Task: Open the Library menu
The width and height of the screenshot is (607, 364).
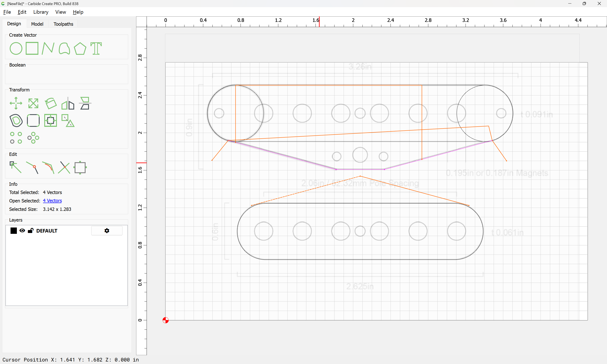Action: tap(41, 12)
